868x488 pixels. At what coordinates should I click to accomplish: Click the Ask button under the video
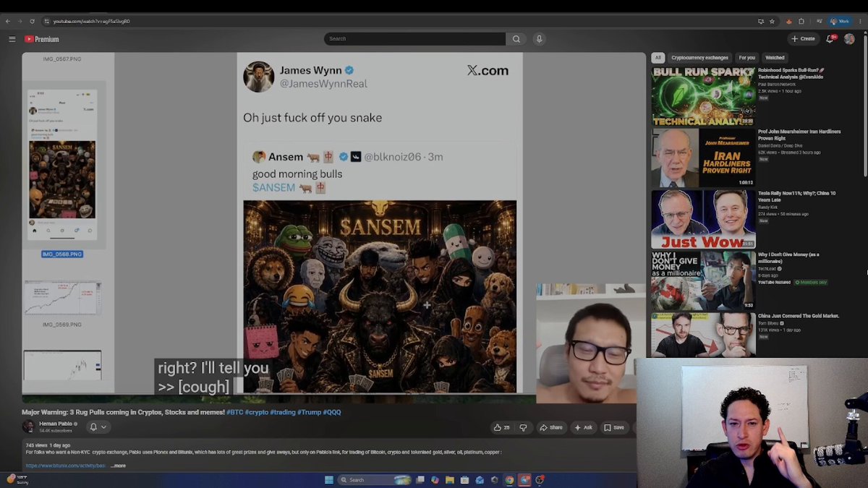click(584, 427)
